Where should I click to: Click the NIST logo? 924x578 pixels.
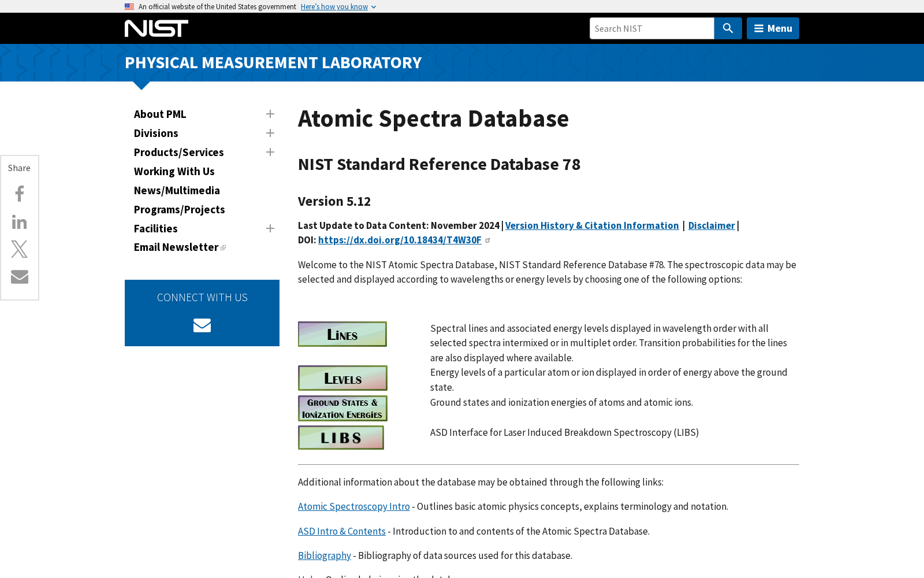pos(156,28)
